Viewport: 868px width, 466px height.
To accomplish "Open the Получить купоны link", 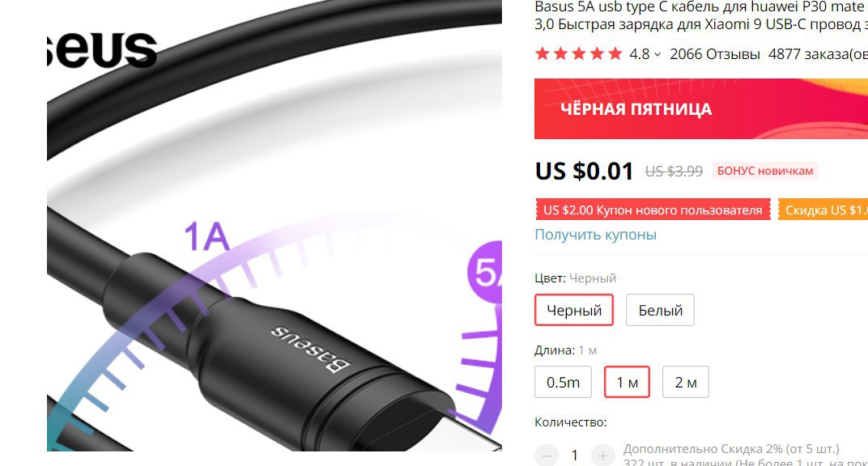I will [x=595, y=235].
